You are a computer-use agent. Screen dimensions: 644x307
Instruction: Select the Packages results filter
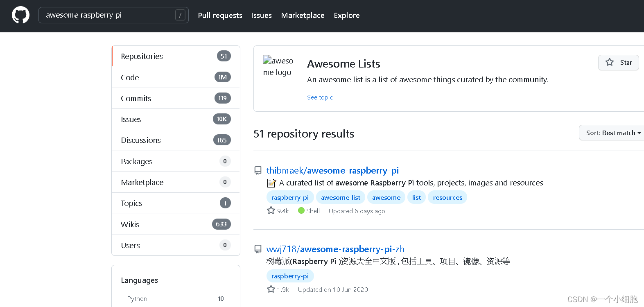click(176, 161)
